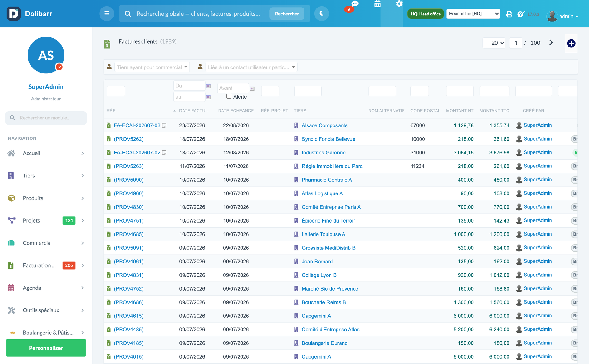Click the page number field
Image resolution: width=589 pixels, height=364 pixels.
(516, 43)
